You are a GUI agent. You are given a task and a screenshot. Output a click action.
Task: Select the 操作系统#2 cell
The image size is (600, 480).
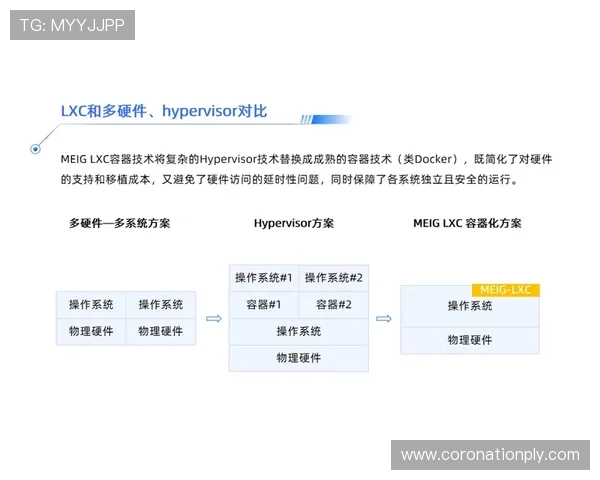(x=334, y=278)
